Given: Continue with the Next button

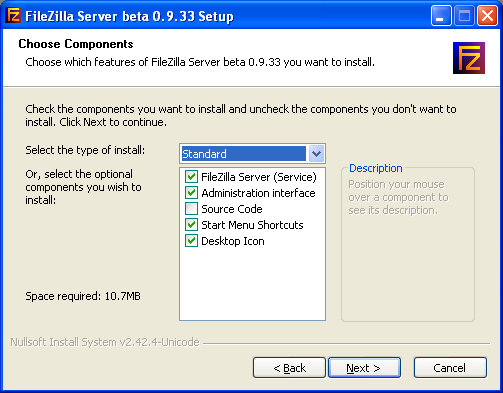Looking at the screenshot, I should pyautogui.click(x=364, y=368).
